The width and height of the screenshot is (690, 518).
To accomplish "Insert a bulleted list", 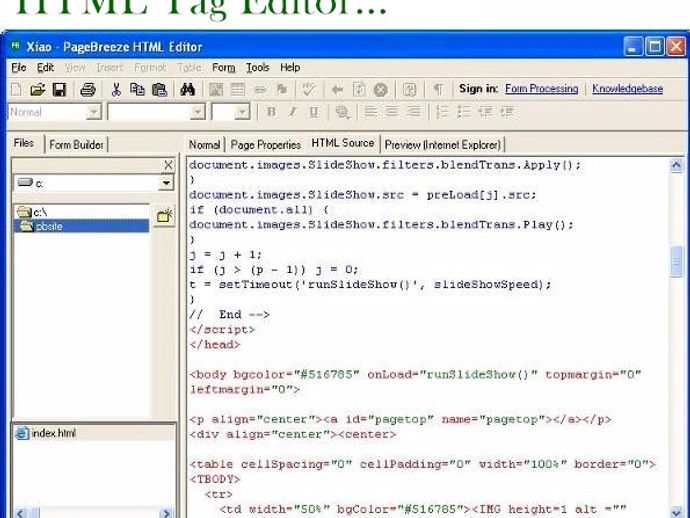I will [464, 112].
